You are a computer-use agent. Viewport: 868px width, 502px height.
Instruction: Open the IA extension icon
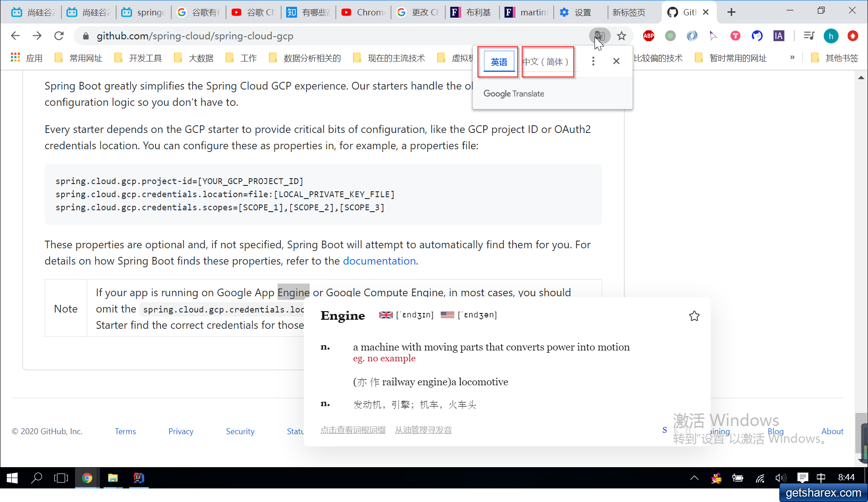pos(779,36)
